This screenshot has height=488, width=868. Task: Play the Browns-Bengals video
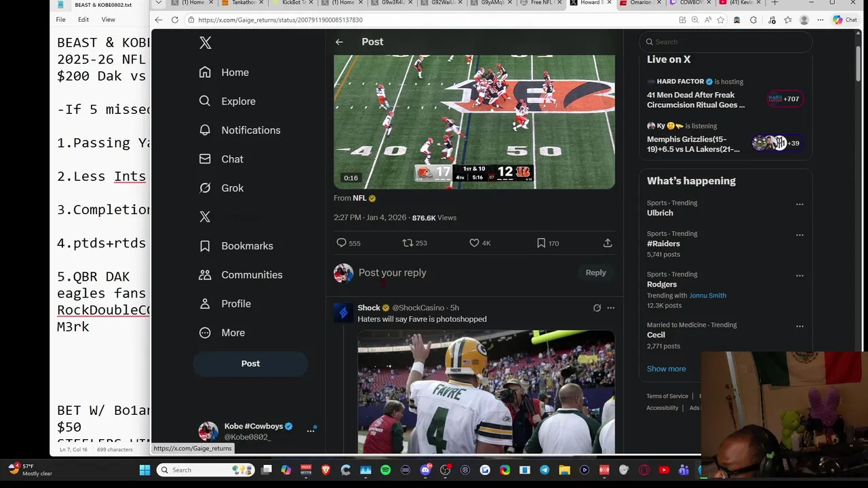click(x=474, y=122)
